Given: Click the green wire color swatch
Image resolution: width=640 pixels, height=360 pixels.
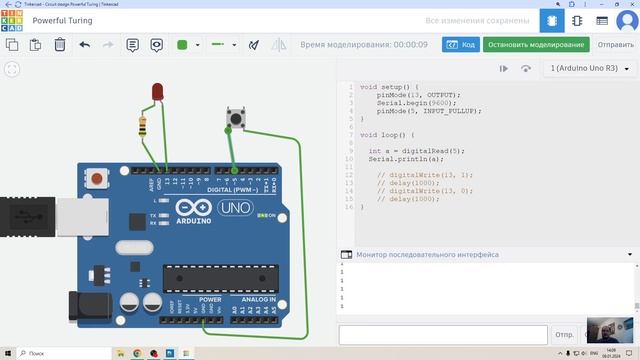Looking at the screenshot, I should 182,44.
